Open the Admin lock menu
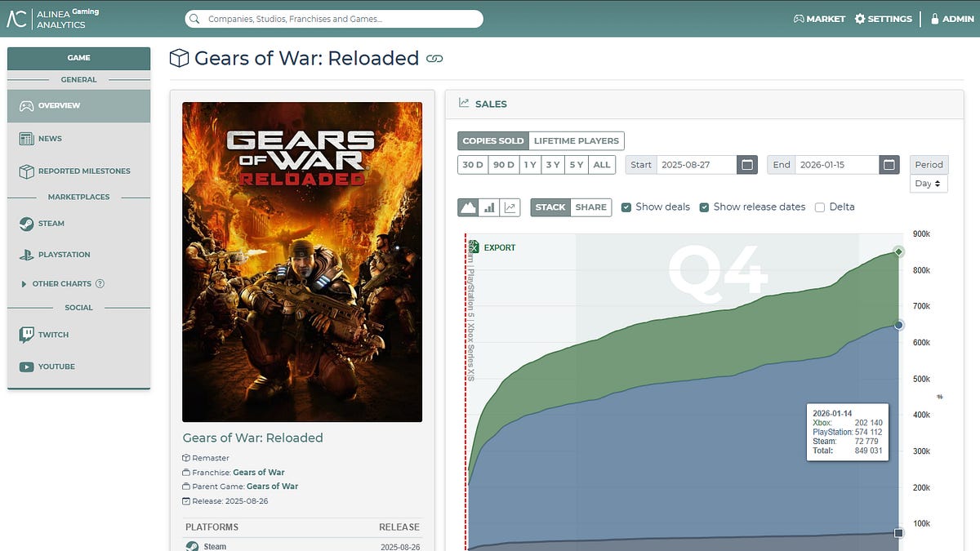 click(x=952, y=19)
